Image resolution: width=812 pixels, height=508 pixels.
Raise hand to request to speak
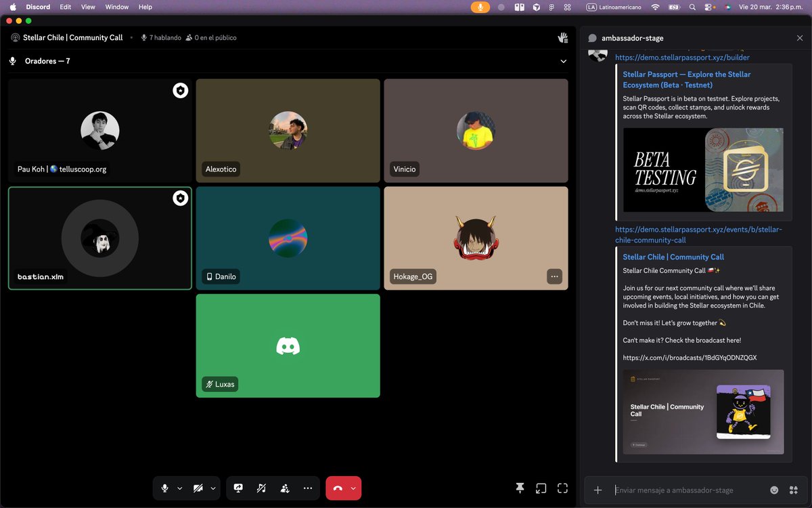pos(562,38)
